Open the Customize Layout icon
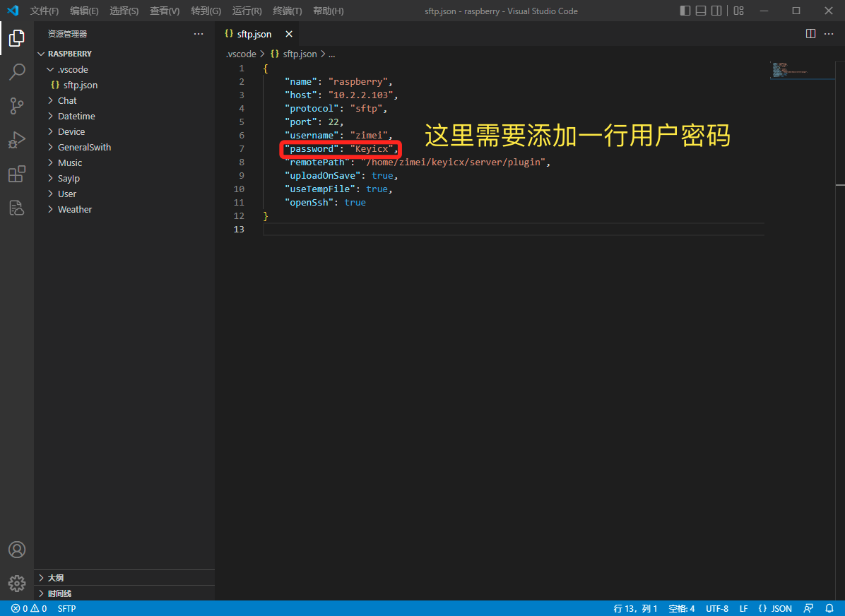Image resolution: width=845 pixels, height=616 pixels. [x=739, y=11]
